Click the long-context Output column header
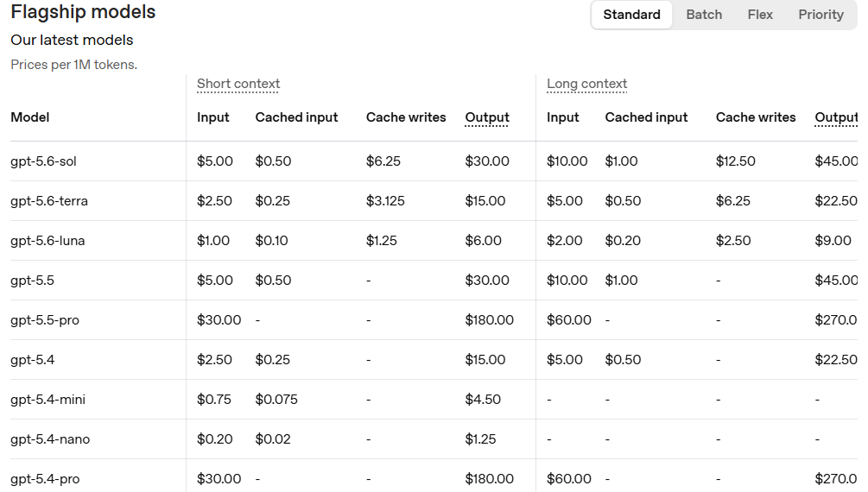This screenshot has height=492, width=868. 836,117
